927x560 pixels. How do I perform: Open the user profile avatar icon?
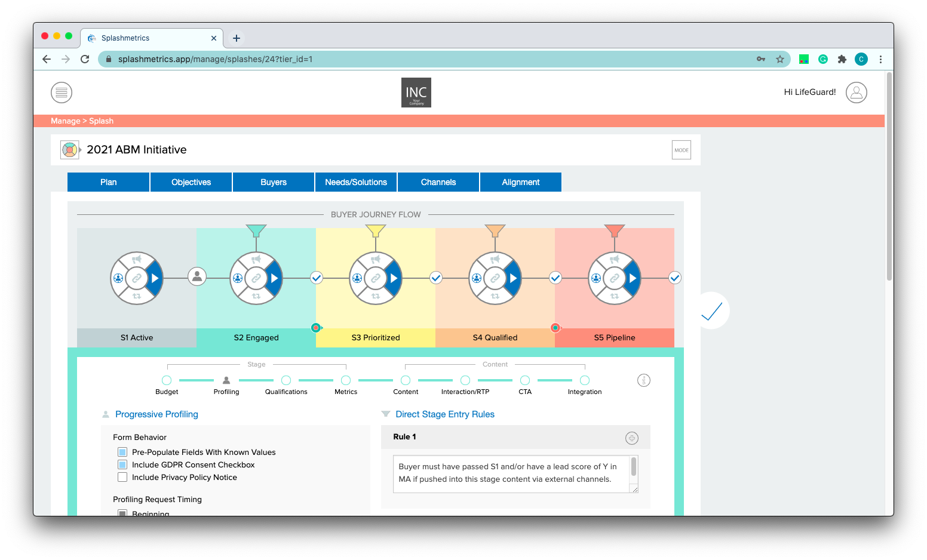click(x=856, y=93)
